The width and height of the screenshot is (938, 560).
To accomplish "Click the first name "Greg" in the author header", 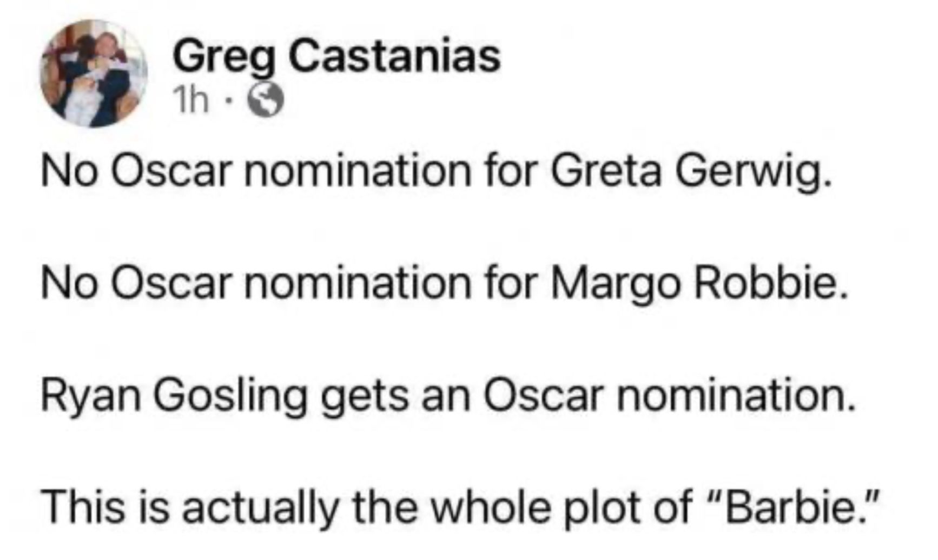I will (224, 57).
